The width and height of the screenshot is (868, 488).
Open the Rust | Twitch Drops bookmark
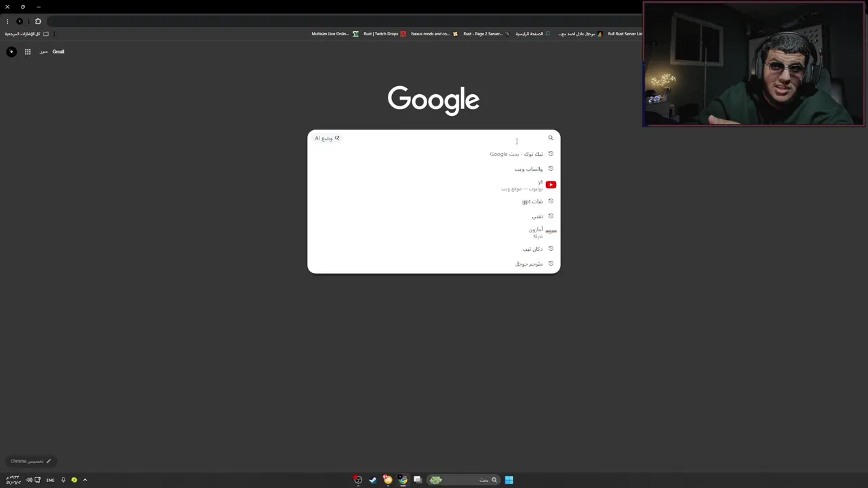coord(384,34)
